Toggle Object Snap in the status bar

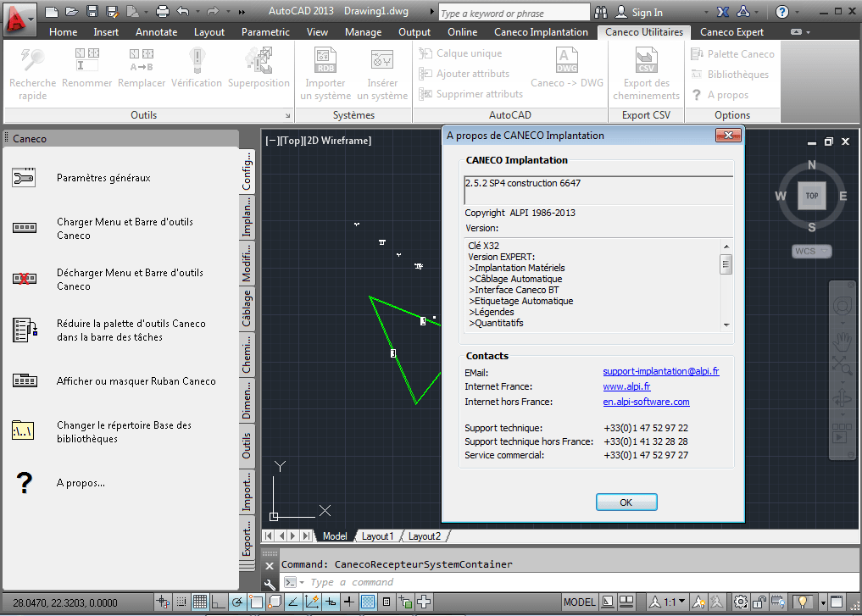256,602
